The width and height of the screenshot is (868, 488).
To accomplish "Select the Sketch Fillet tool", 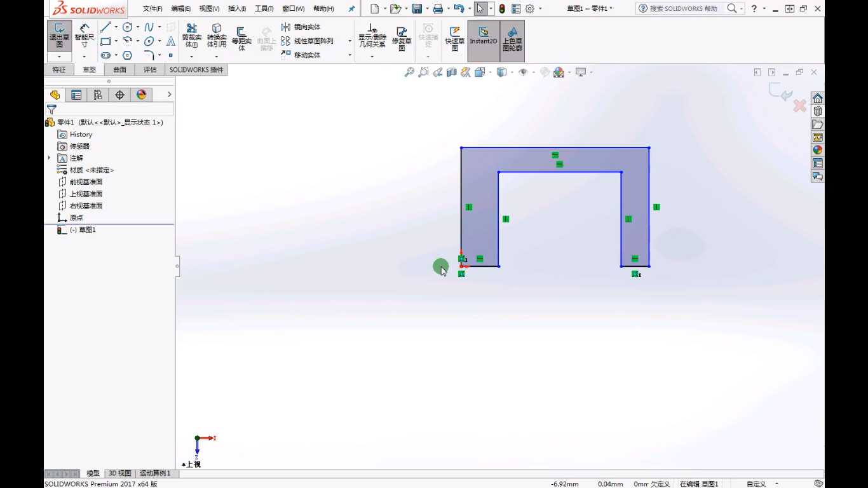I will coord(149,55).
